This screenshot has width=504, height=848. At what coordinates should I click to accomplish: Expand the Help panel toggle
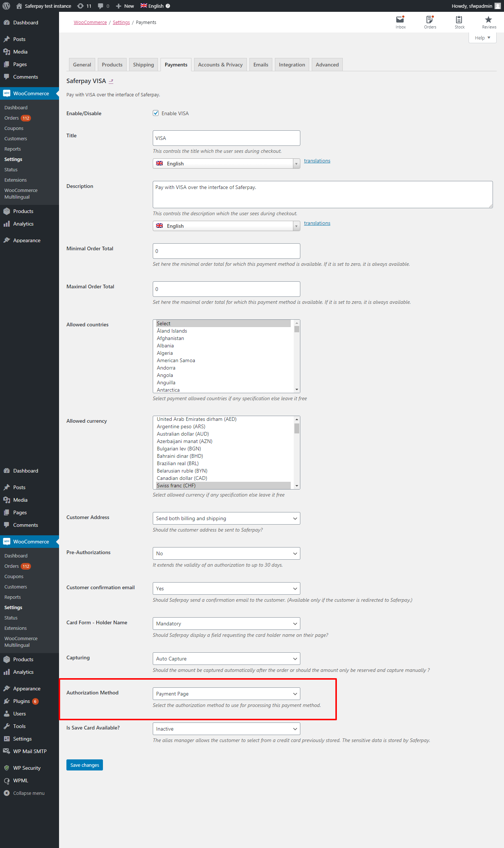[482, 38]
